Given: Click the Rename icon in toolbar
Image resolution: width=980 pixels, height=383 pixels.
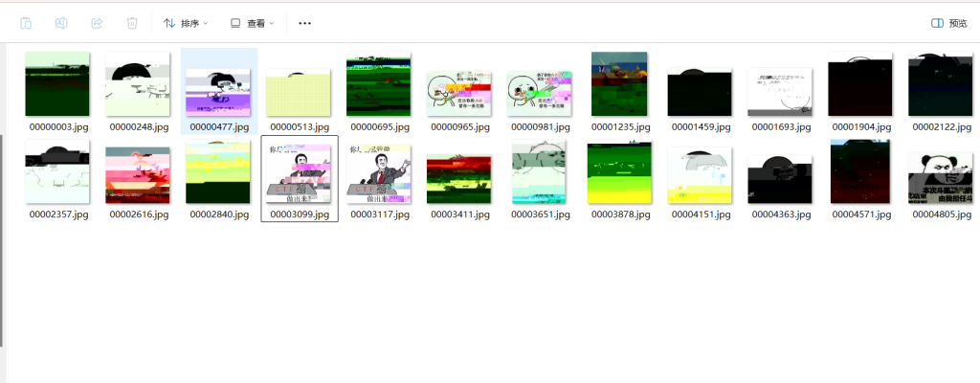Looking at the screenshot, I should tap(61, 23).
